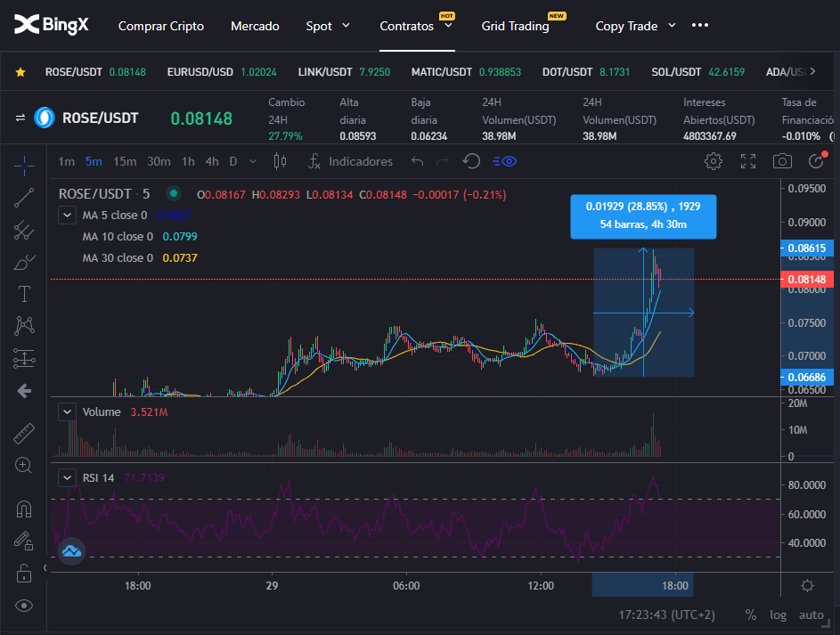
Task: Select the trend line drawing tool
Action: point(24,198)
